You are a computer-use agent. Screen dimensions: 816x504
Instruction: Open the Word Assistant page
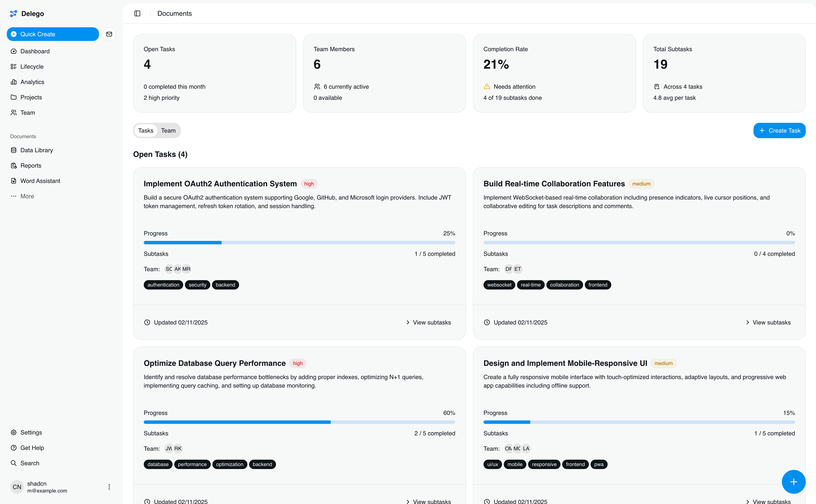(x=40, y=181)
